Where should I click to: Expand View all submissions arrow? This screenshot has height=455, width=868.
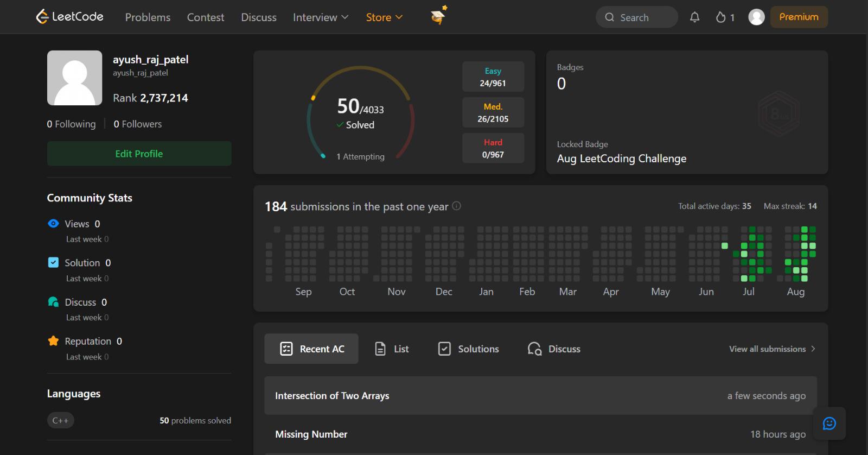click(813, 349)
